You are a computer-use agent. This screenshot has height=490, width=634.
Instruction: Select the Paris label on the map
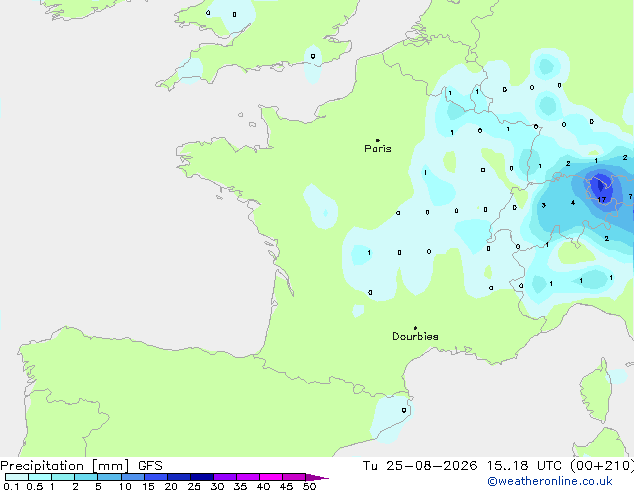tap(378, 149)
